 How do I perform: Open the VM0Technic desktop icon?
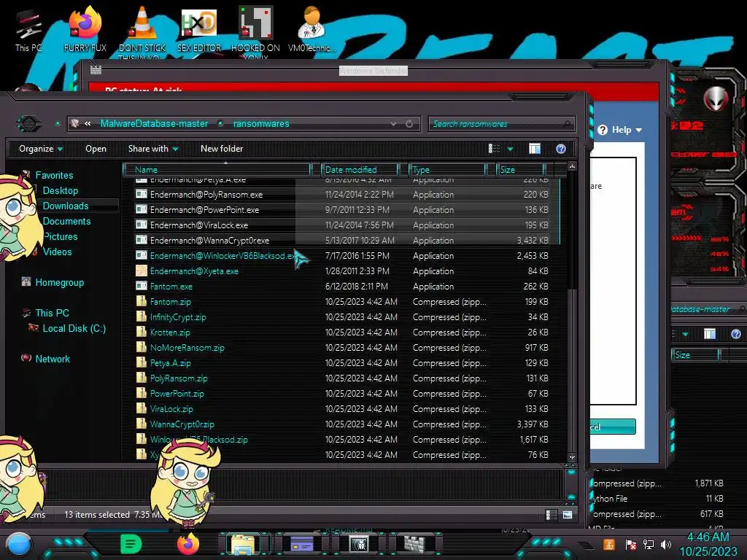click(x=312, y=29)
